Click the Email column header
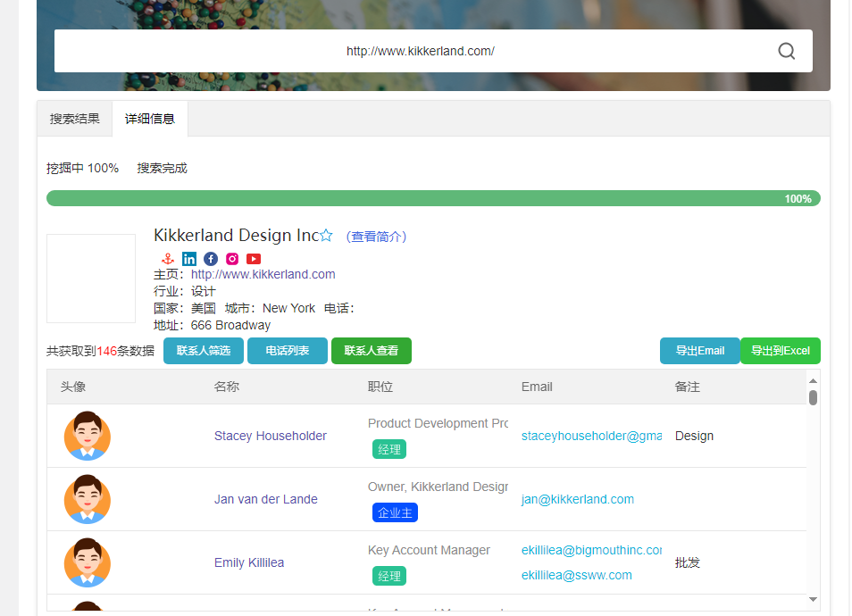This screenshot has width=852, height=616. (537, 387)
